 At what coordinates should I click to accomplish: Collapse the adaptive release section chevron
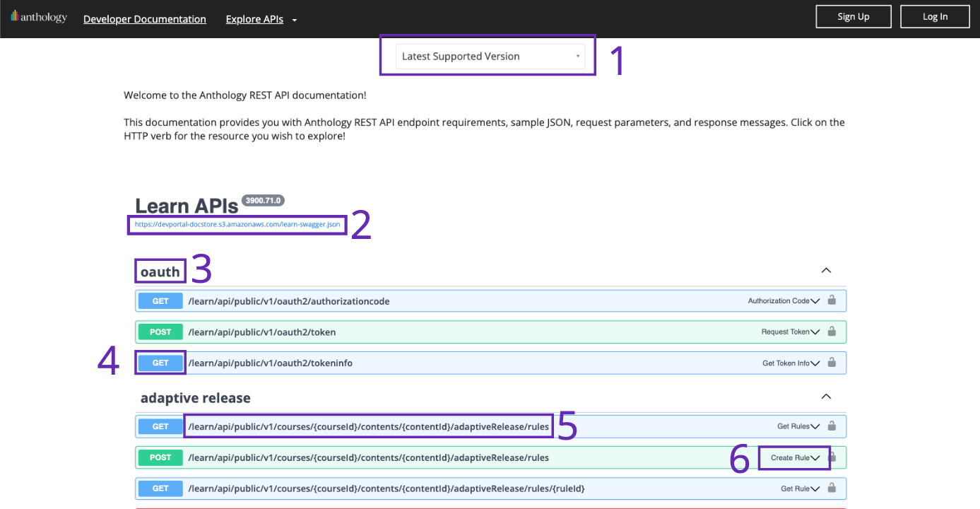point(826,397)
